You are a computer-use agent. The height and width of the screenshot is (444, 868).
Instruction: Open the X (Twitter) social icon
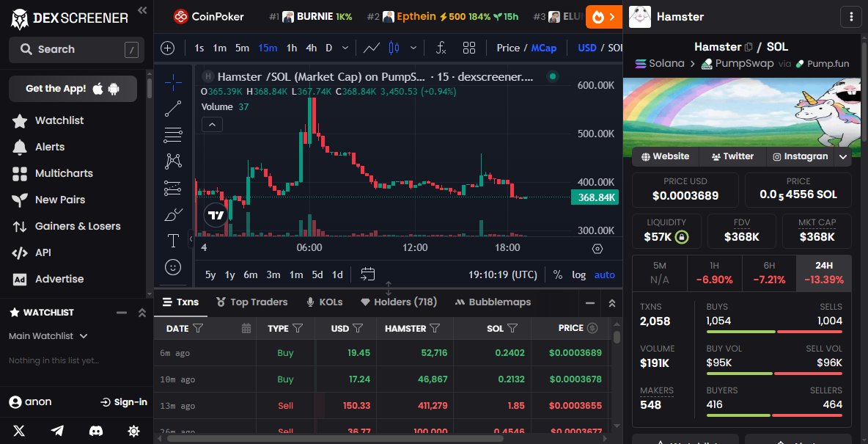(x=19, y=431)
